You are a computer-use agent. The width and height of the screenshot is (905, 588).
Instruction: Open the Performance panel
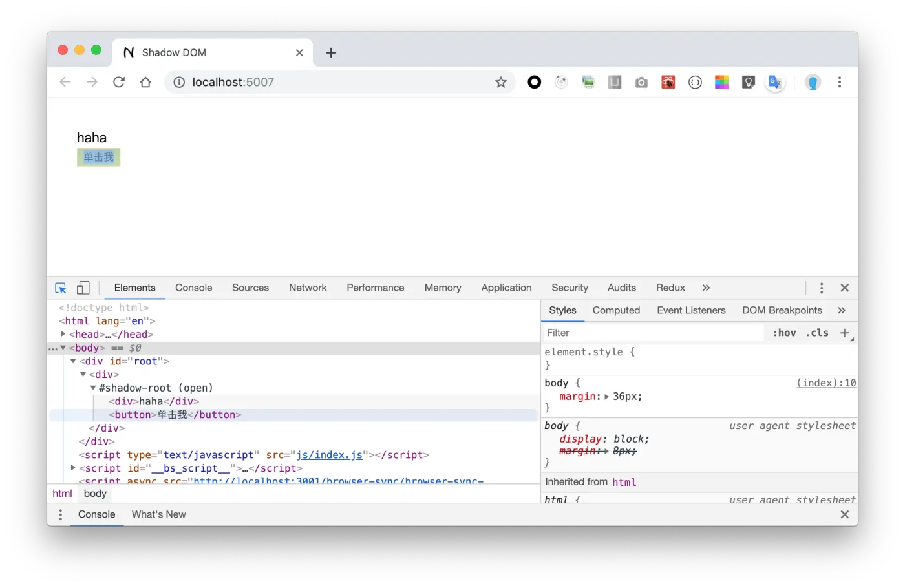[375, 288]
